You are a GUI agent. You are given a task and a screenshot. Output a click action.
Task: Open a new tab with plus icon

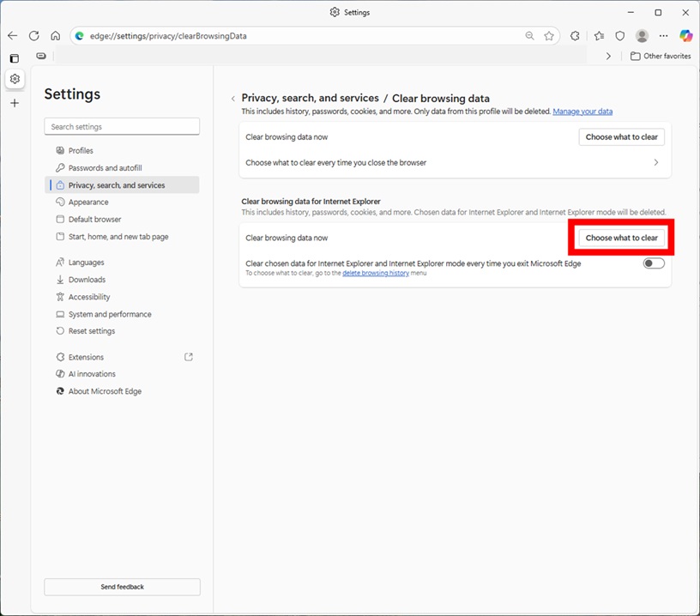[15, 103]
